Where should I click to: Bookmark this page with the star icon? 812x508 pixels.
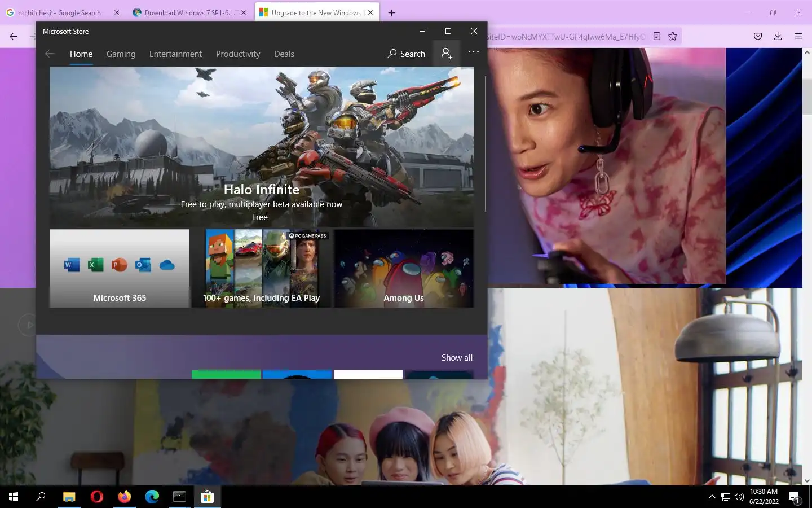pos(673,36)
